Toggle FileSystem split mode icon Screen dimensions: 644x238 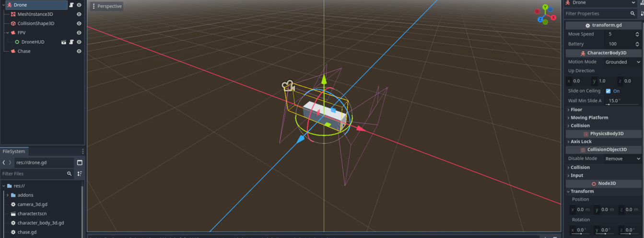coord(80,163)
